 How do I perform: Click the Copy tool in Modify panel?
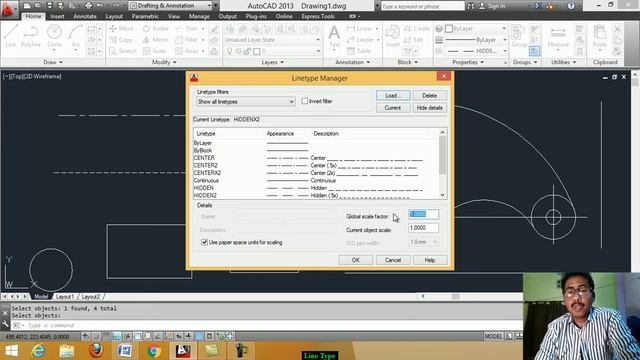(x=121, y=40)
